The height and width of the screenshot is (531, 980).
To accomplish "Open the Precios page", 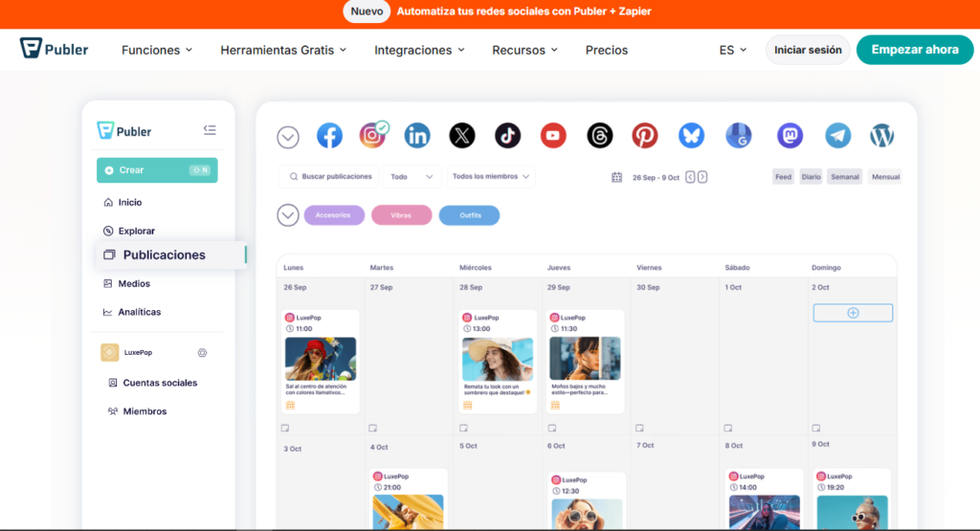I will pos(606,50).
